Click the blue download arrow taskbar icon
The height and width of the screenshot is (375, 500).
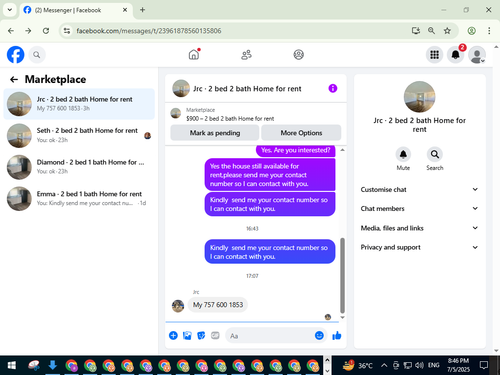click(52, 365)
